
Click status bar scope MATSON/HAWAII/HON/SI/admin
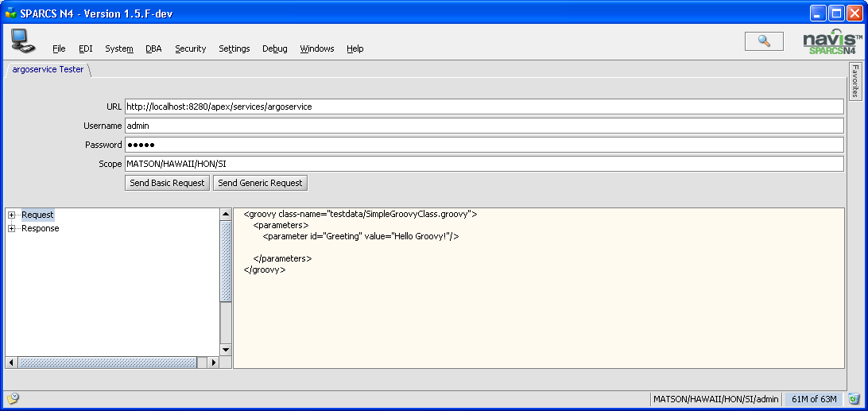715,399
